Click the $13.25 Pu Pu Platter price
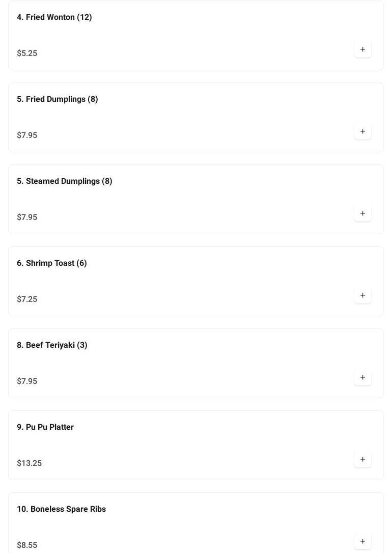Image resolution: width=392 pixels, height=553 pixels. tap(30, 463)
